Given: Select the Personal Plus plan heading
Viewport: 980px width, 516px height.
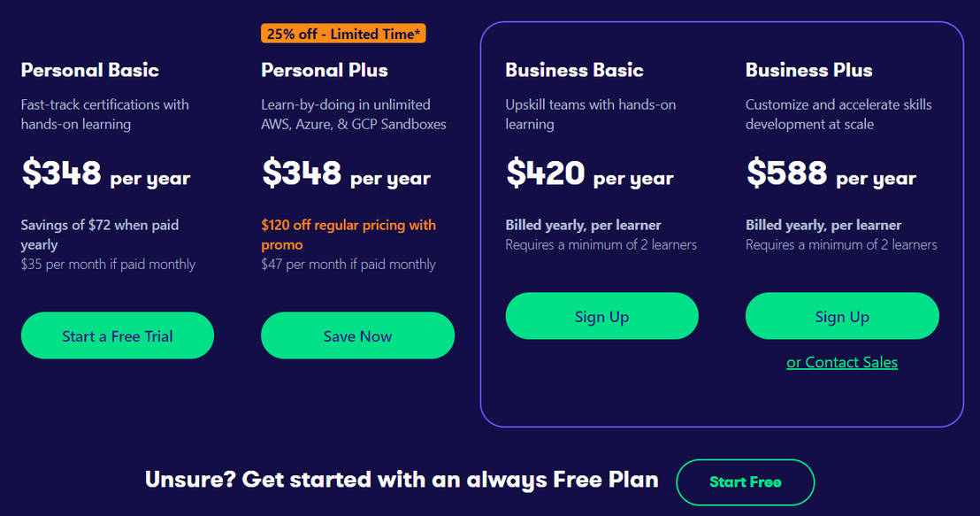Looking at the screenshot, I should pyautogui.click(x=325, y=70).
